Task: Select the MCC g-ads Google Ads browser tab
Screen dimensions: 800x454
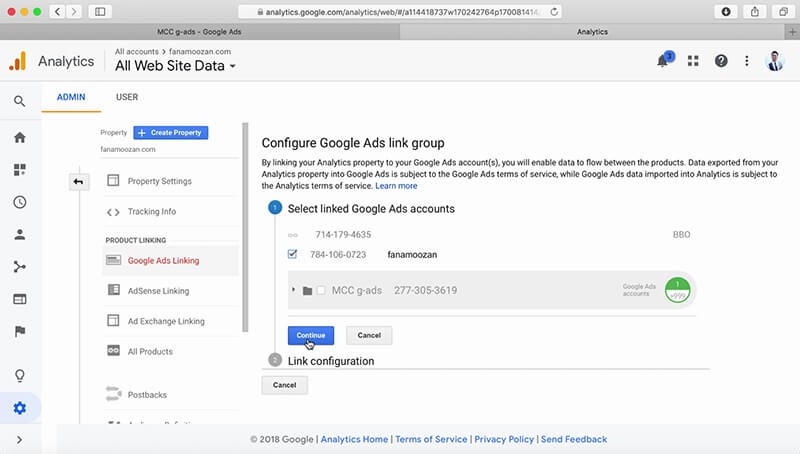Action: point(199,32)
